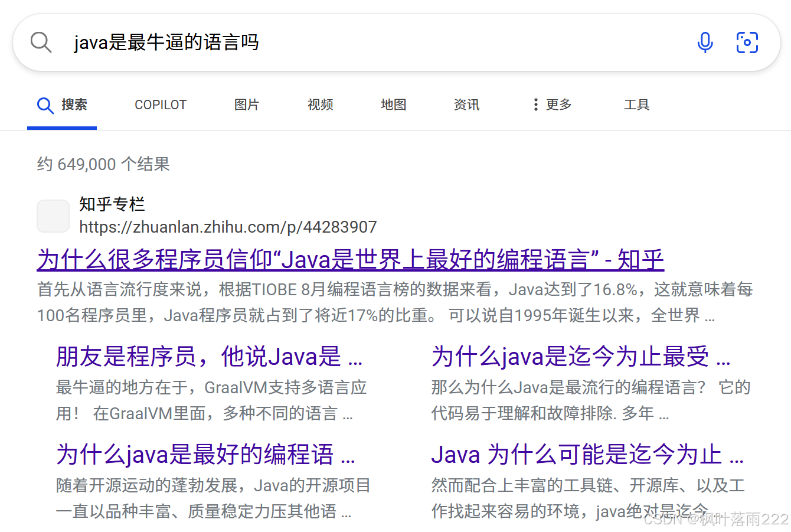Click the three-dot icon beside 更多
The height and width of the screenshot is (532, 791).
(x=535, y=105)
